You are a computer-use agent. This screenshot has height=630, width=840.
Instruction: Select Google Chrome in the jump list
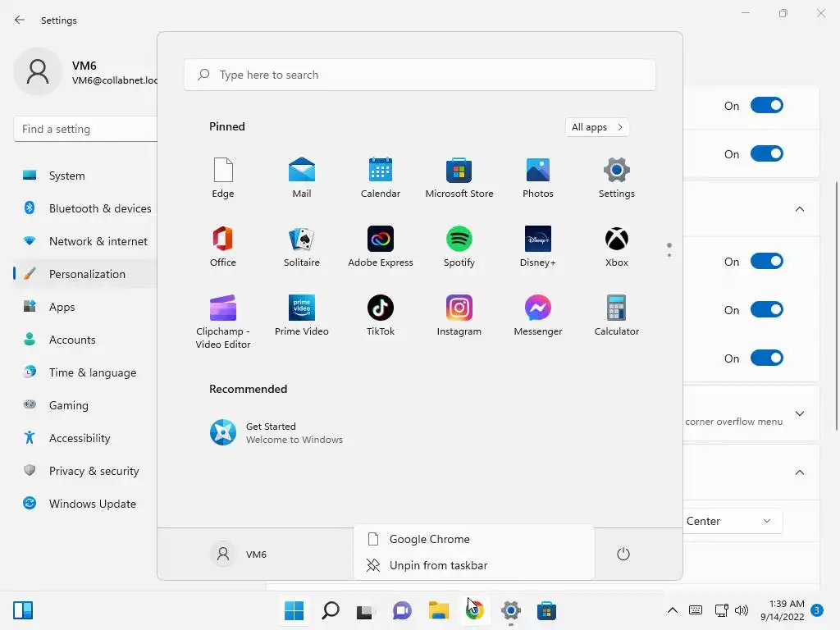click(474, 539)
